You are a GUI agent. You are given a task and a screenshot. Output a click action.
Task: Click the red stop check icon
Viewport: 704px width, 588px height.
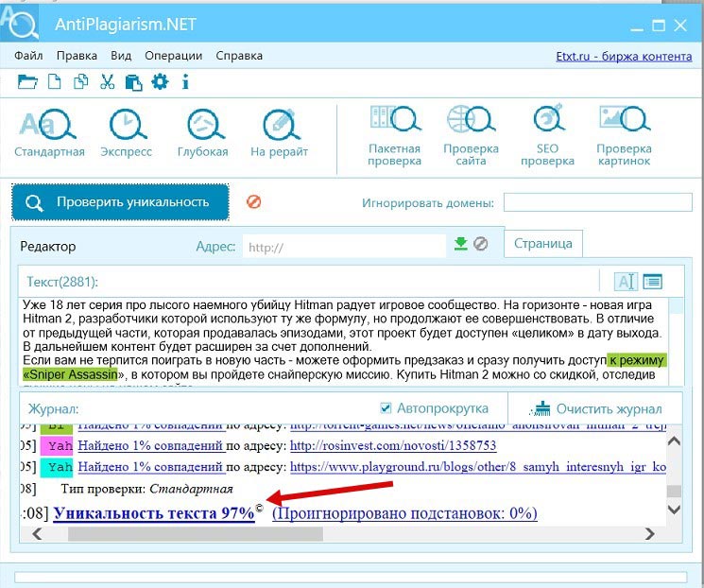tap(253, 201)
